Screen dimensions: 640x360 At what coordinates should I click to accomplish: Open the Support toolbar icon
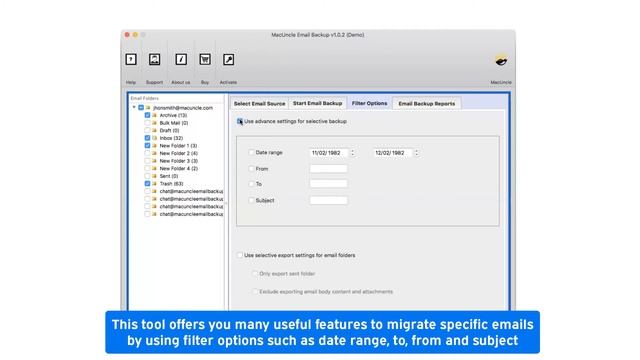pos(154,60)
